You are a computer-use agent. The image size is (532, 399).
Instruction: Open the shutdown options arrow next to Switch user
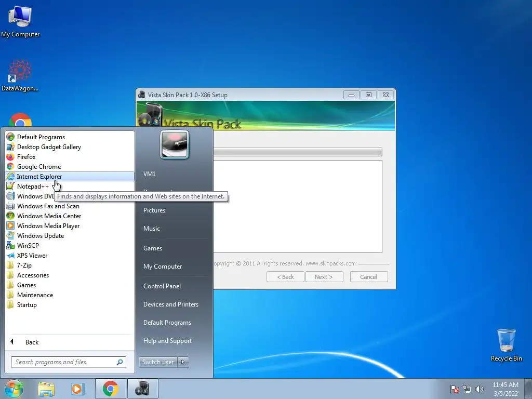(x=183, y=362)
